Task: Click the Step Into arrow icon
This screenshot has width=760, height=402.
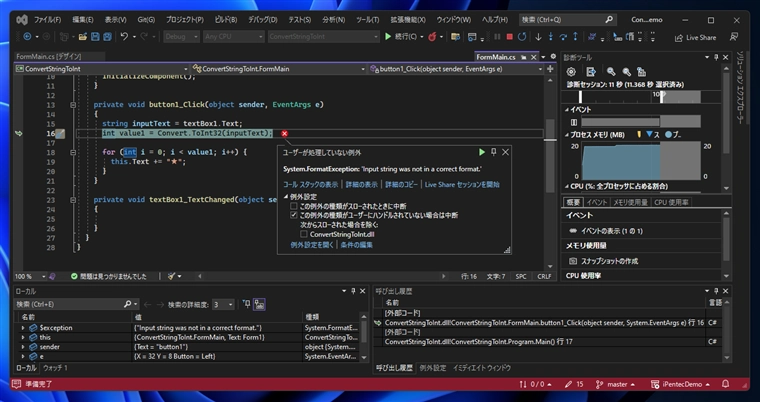Action: point(551,36)
